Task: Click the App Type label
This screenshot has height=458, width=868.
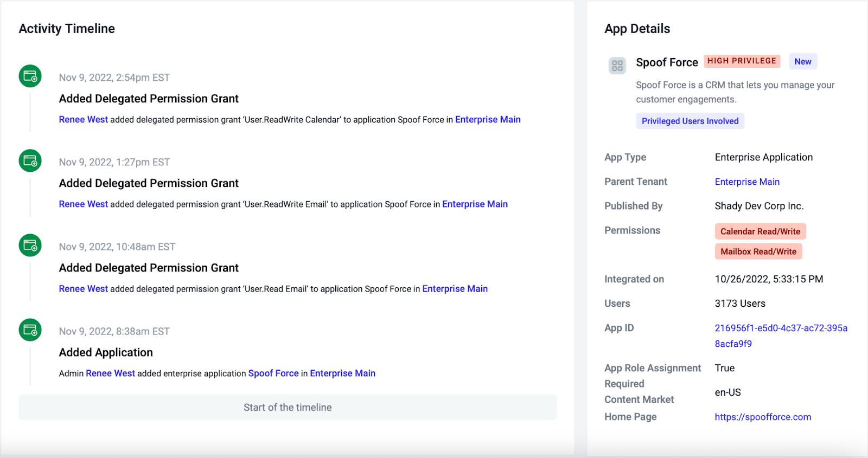Action: click(x=625, y=157)
